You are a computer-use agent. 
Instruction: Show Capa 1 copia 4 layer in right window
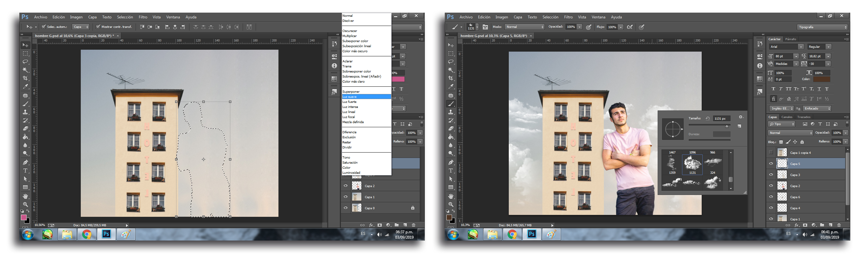pyautogui.click(x=771, y=153)
